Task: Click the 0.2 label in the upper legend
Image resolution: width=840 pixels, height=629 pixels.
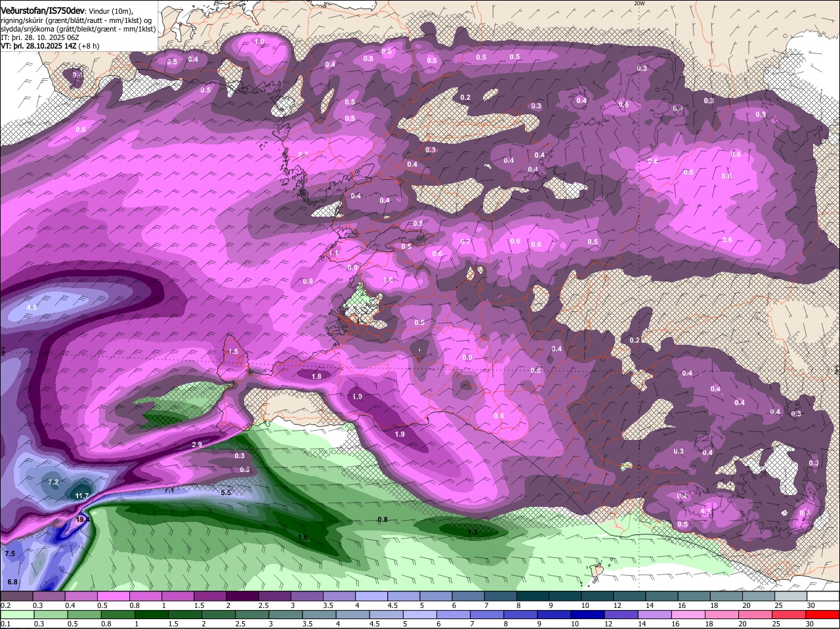Action: 5,605
